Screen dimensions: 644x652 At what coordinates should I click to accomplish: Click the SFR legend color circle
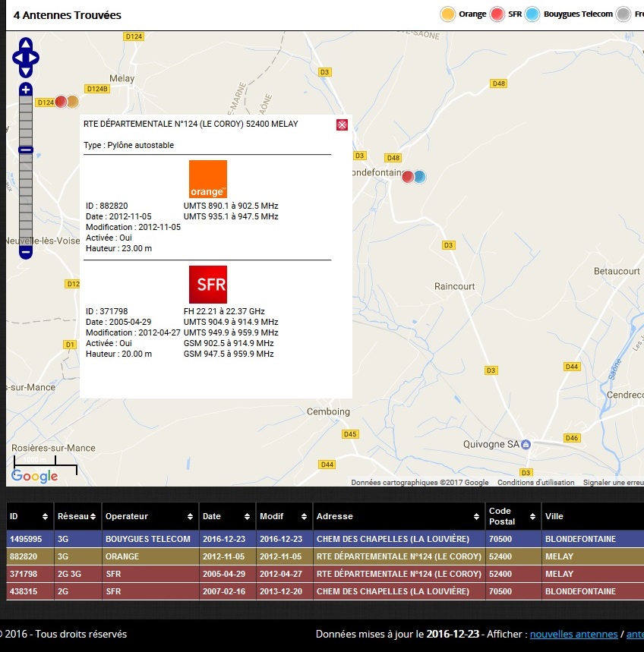497,14
